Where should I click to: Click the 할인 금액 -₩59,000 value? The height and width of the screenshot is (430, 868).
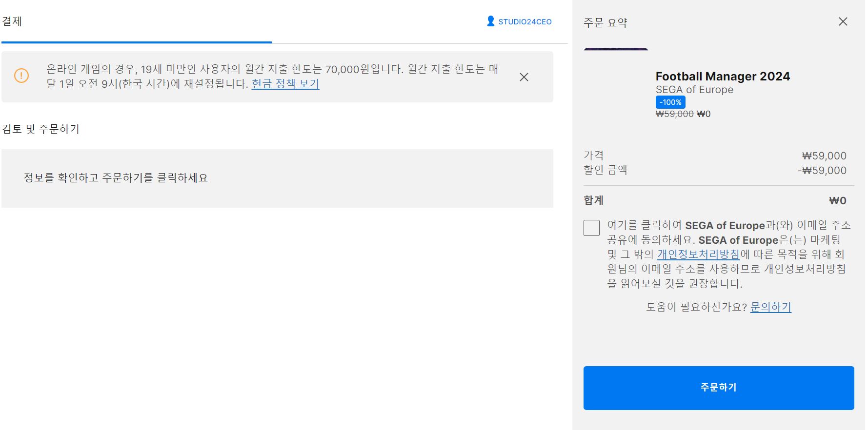pyautogui.click(x=822, y=171)
